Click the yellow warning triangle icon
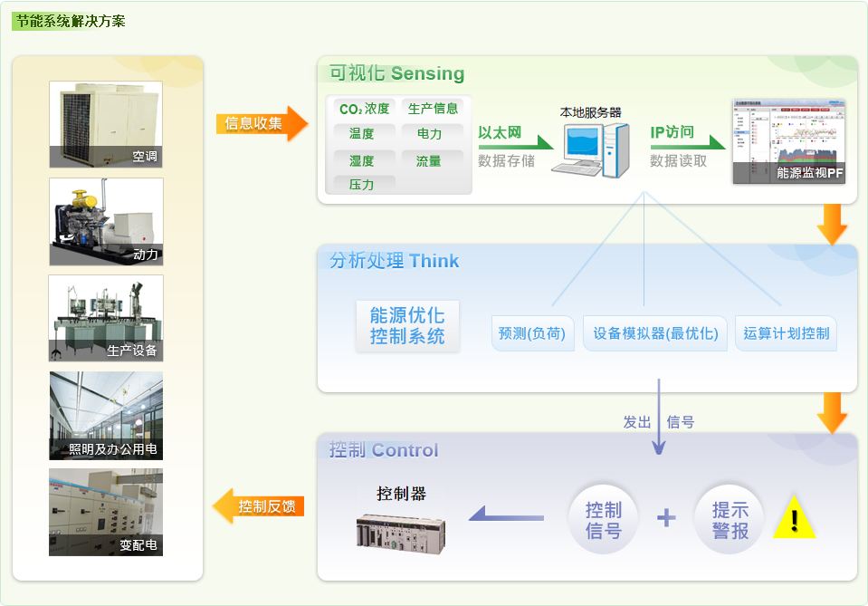This screenshot has width=868, height=606. click(x=794, y=518)
